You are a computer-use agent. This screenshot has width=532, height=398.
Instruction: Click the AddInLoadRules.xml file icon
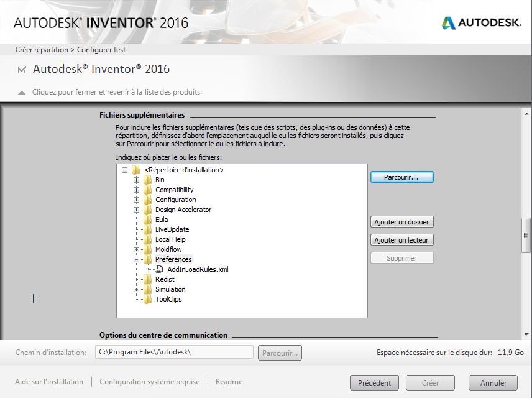click(x=160, y=269)
